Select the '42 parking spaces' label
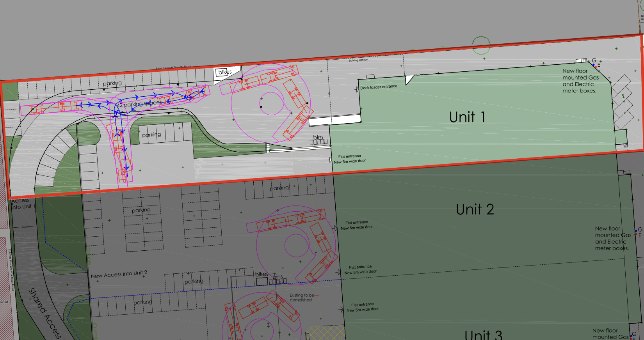Image resolution: width=644 pixels, height=340 pixels. coord(139,104)
